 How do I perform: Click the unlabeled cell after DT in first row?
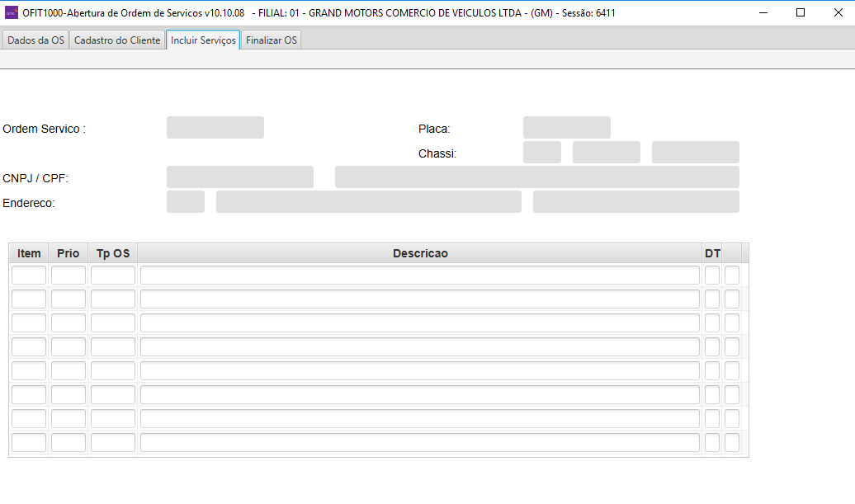click(x=732, y=276)
